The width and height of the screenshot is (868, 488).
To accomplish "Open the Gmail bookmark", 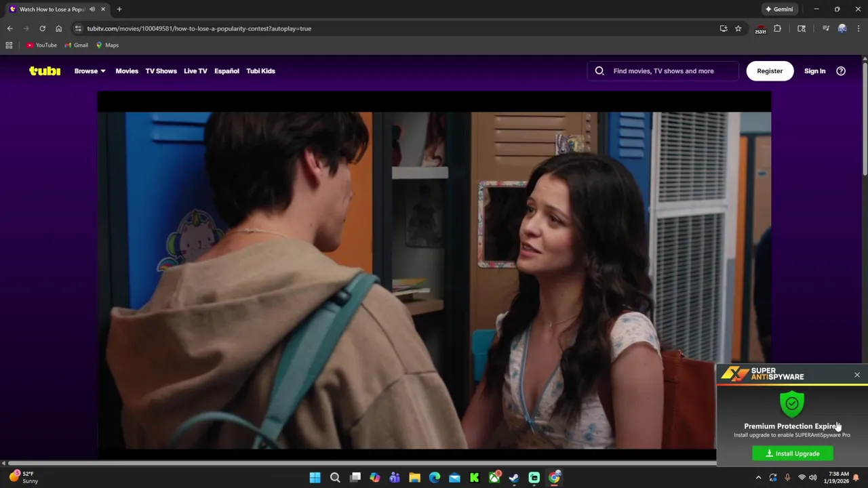I will (x=76, y=45).
